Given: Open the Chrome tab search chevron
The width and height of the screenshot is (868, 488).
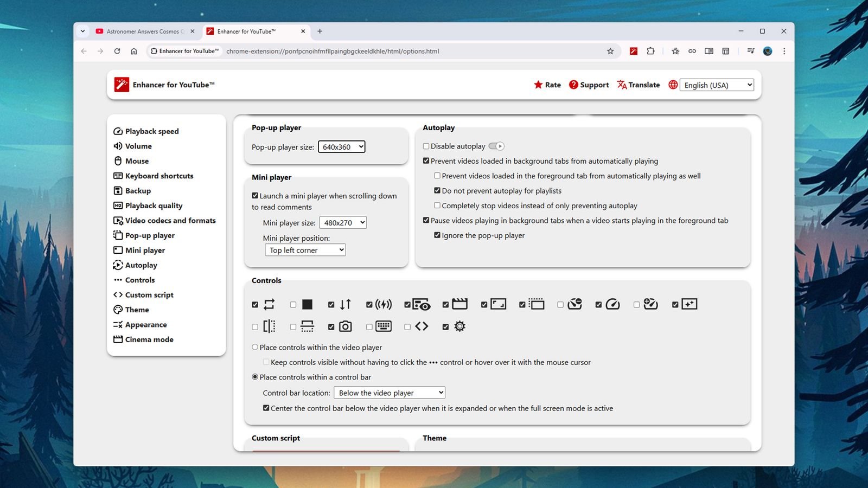Looking at the screenshot, I should (x=82, y=31).
